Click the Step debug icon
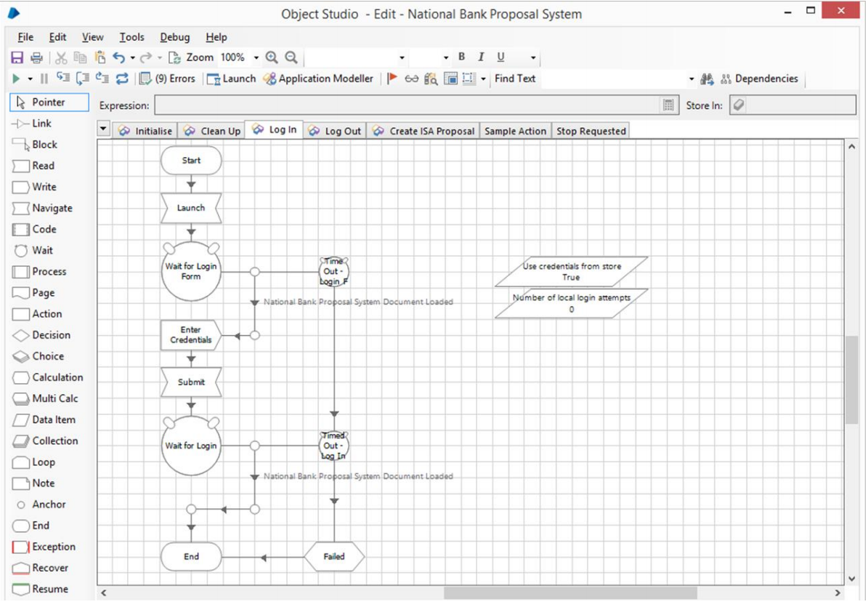This screenshot has width=868, height=607. pyautogui.click(x=63, y=79)
